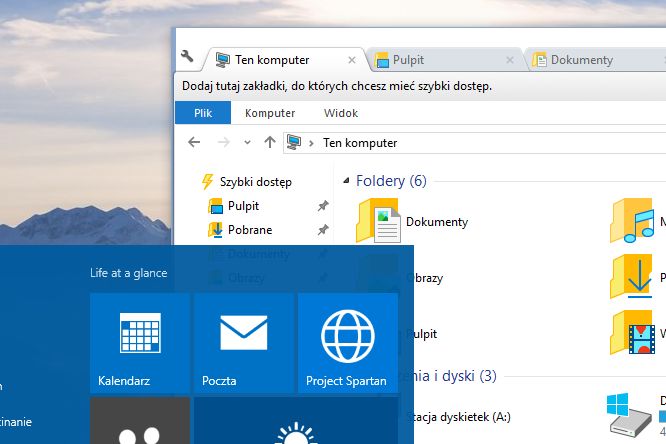Open the music folder icon
This screenshot has width=666, height=444.
tap(632, 221)
